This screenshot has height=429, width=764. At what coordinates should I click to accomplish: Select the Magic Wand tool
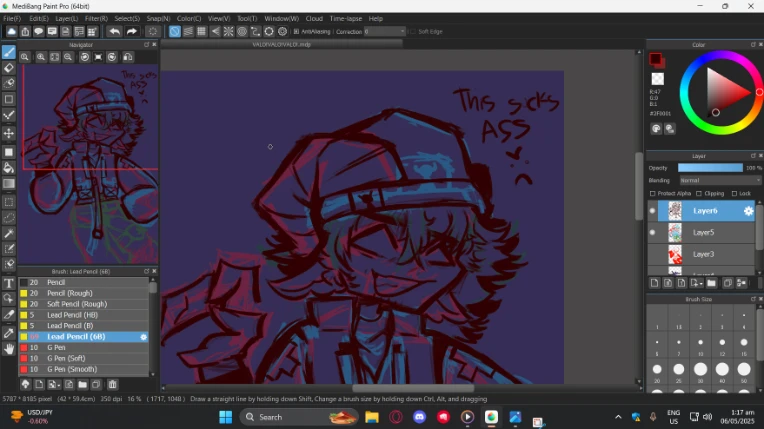point(9,234)
